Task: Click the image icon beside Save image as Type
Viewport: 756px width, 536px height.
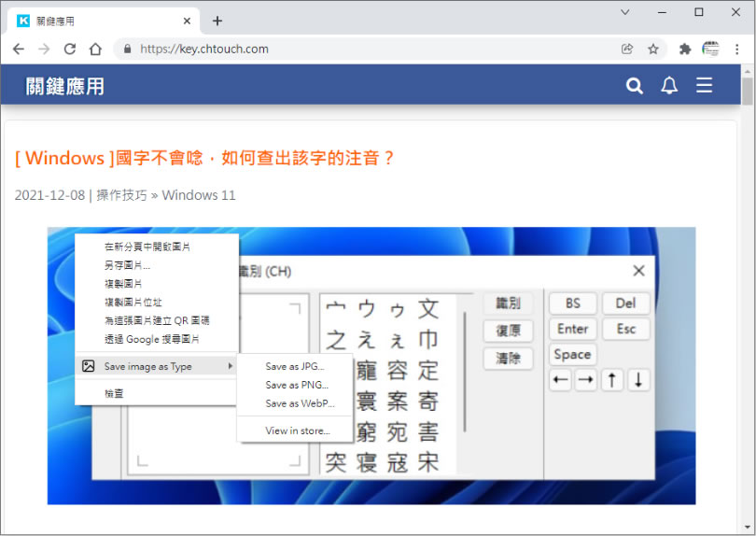Action: point(89,366)
